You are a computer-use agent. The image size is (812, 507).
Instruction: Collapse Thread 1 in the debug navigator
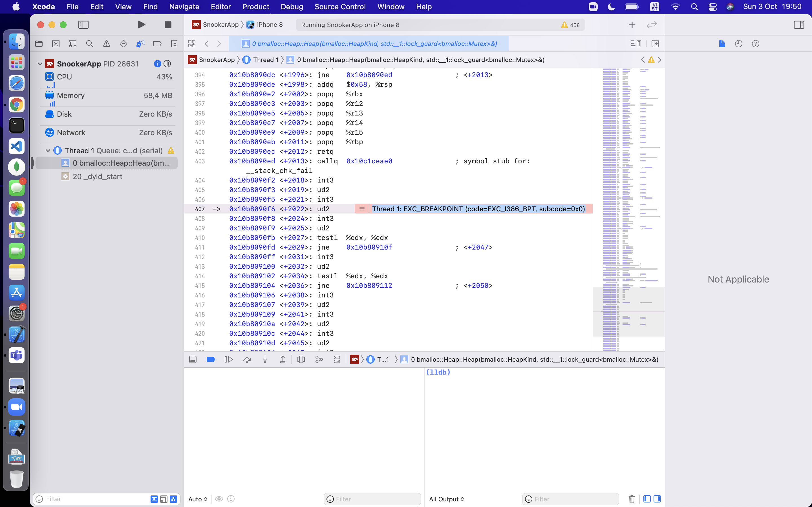(47, 150)
